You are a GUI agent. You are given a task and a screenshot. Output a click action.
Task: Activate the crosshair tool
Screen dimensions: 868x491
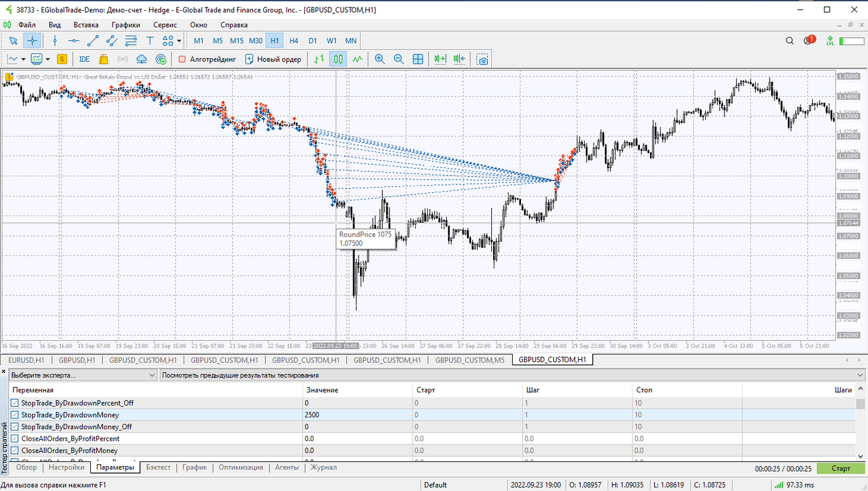[32, 40]
